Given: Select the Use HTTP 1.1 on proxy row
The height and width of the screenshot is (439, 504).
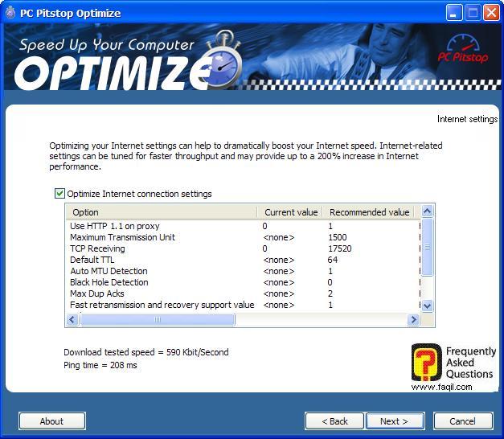Looking at the screenshot, I should [x=115, y=227].
